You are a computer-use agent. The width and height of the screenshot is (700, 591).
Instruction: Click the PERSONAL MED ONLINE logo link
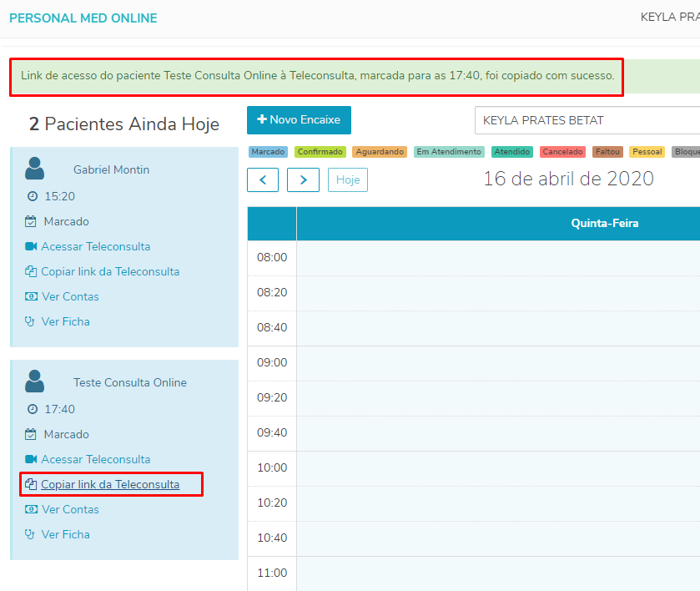(x=83, y=18)
